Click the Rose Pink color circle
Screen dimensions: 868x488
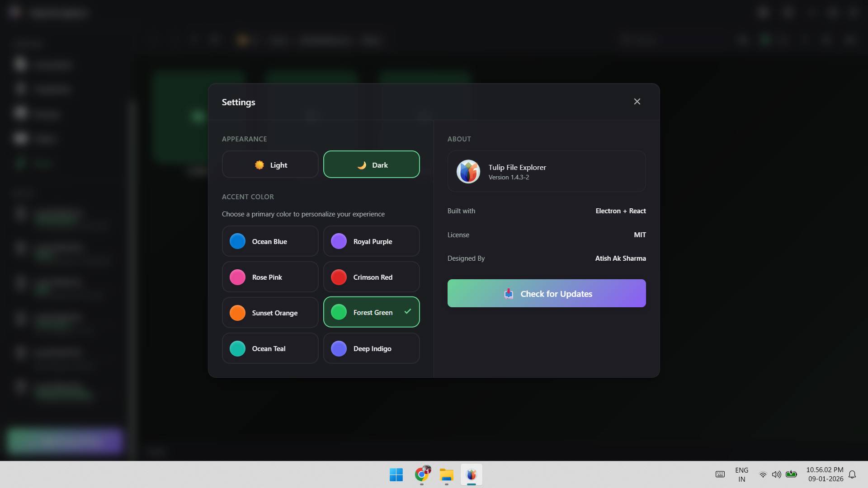click(237, 277)
